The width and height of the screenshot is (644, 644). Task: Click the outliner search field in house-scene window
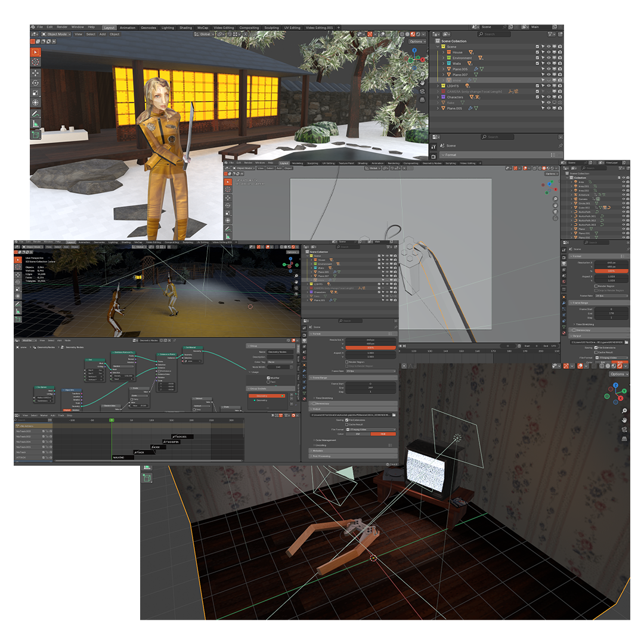click(x=494, y=34)
